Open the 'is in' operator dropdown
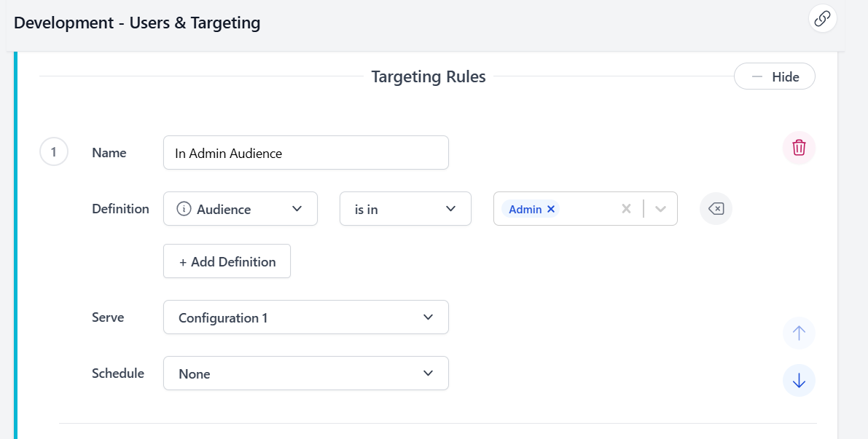 click(405, 208)
